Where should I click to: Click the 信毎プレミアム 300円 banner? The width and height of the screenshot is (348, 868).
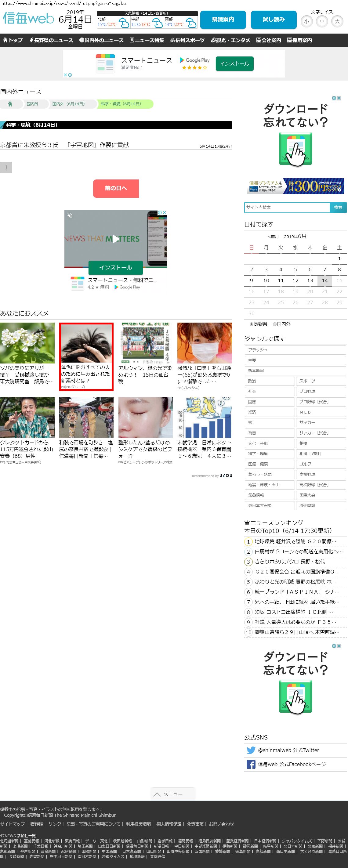(x=295, y=186)
